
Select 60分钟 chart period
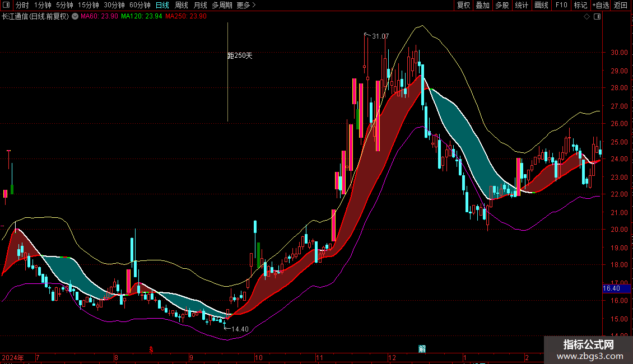tap(140, 6)
